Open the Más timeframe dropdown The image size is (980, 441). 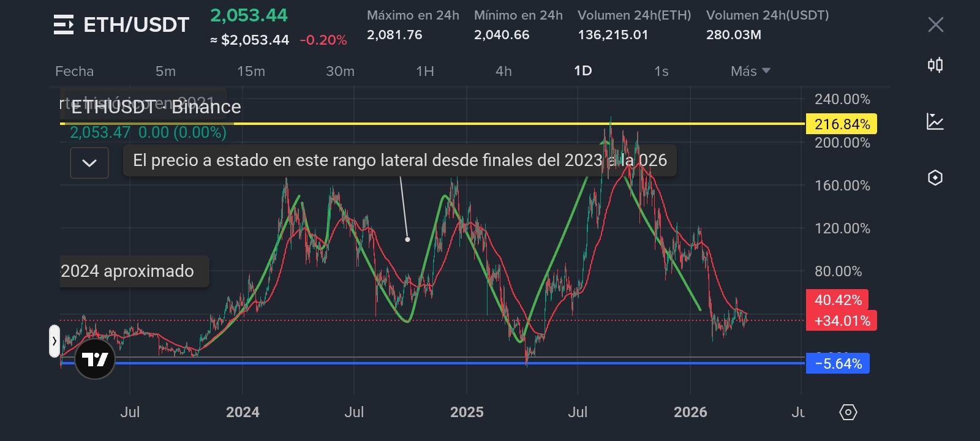coord(750,71)
